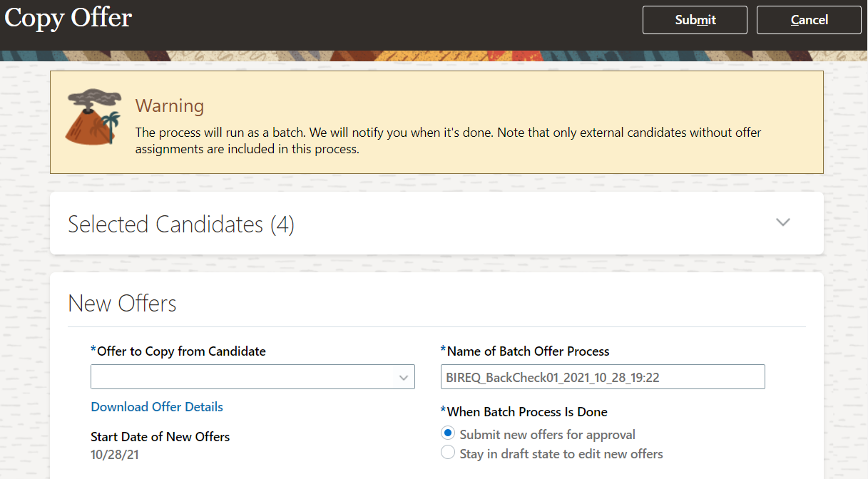Cancel the Copy Offer process
The image size is (868, 479).
(x=809, y=20)
